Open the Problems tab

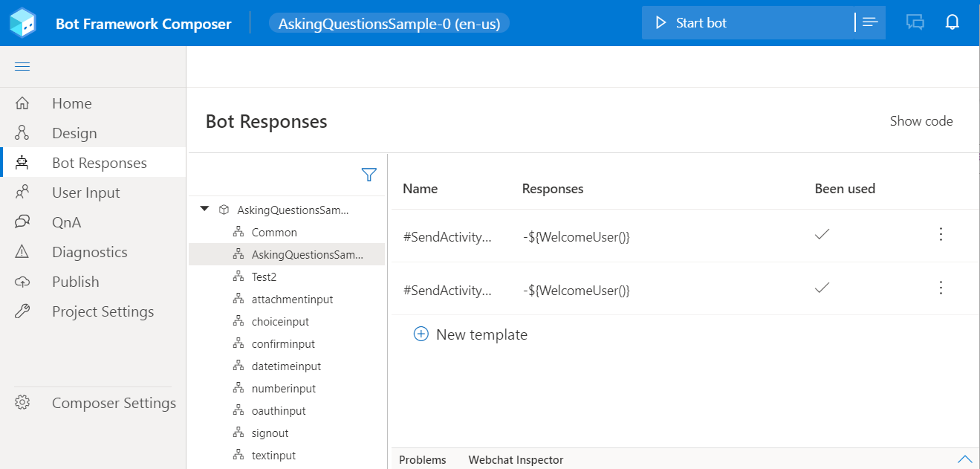(423, 460)
